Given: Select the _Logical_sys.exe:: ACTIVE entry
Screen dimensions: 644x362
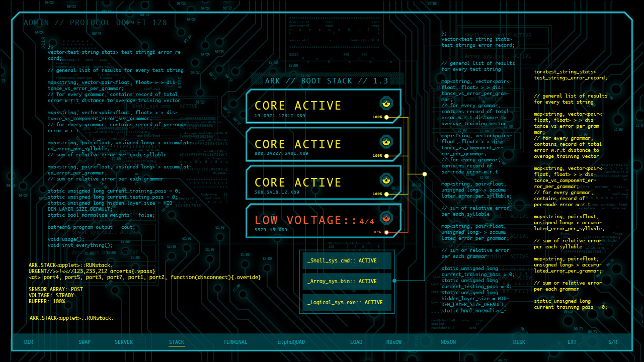Looking at the screenshot, I should [x=347, y=303].
